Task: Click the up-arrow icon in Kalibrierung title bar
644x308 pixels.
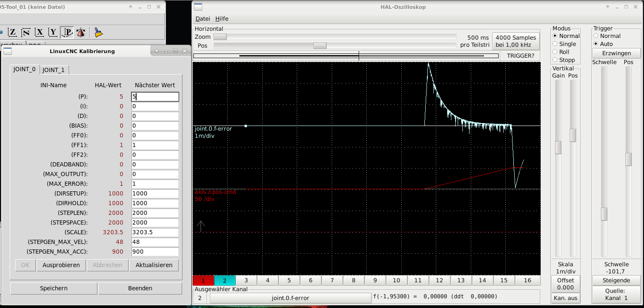Action: (x=157, y=51)
